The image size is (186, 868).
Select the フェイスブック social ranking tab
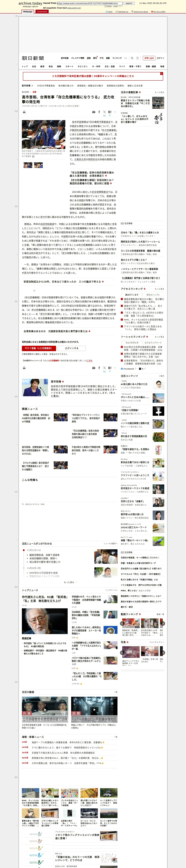click(x=132, y=343)
